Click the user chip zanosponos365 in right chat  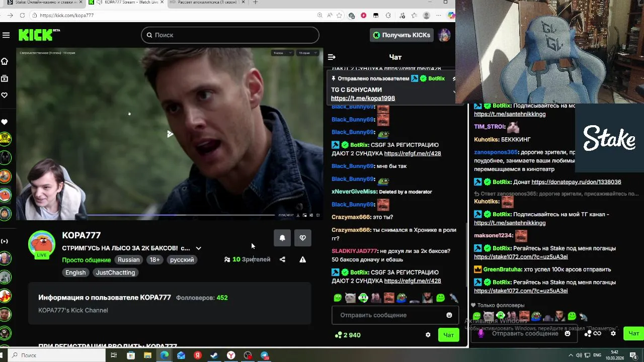[x=496, y=152]
